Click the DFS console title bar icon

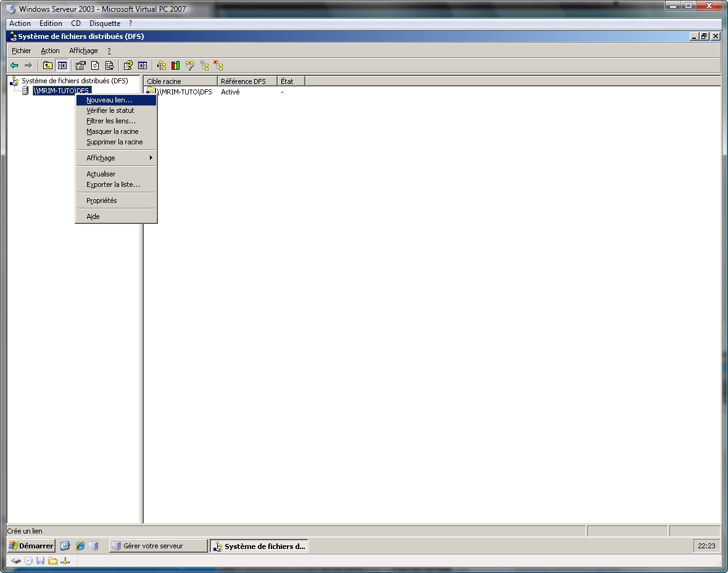[x=14, y=36]
